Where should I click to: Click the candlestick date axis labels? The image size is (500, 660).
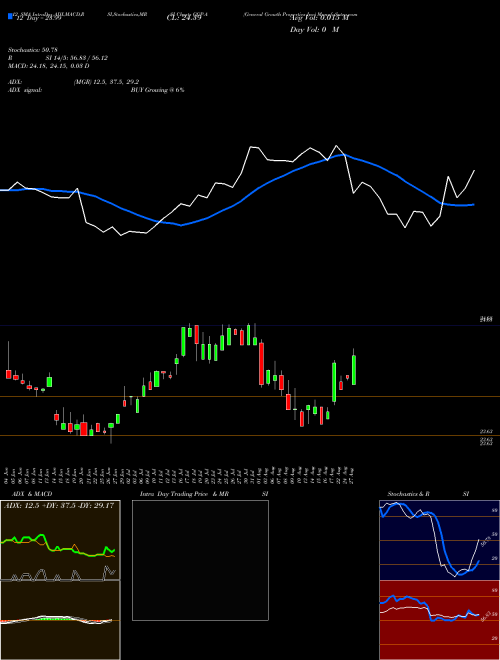point(180,475)
